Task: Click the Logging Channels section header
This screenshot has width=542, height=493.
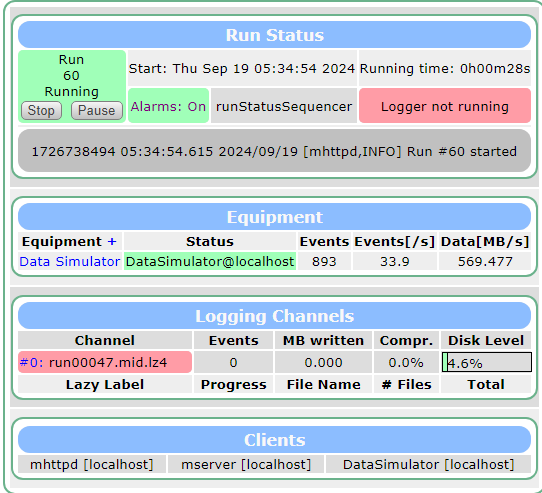Action: [x=274, y=316]
